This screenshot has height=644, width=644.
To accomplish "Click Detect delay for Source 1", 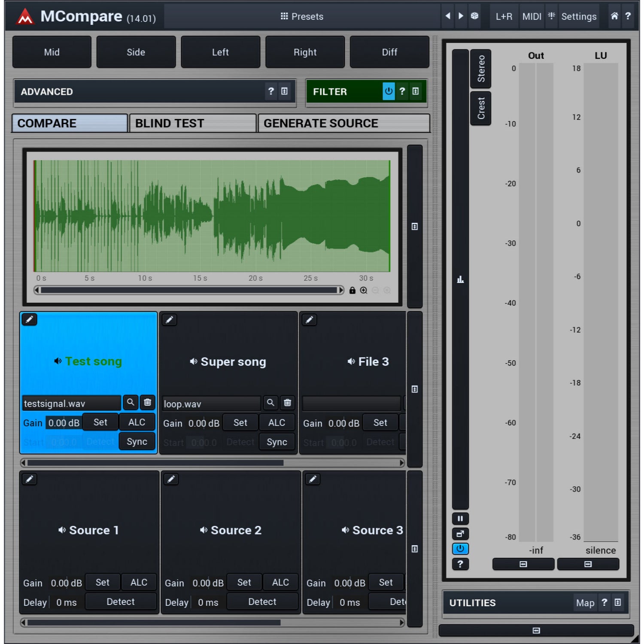I will [121, 602].
